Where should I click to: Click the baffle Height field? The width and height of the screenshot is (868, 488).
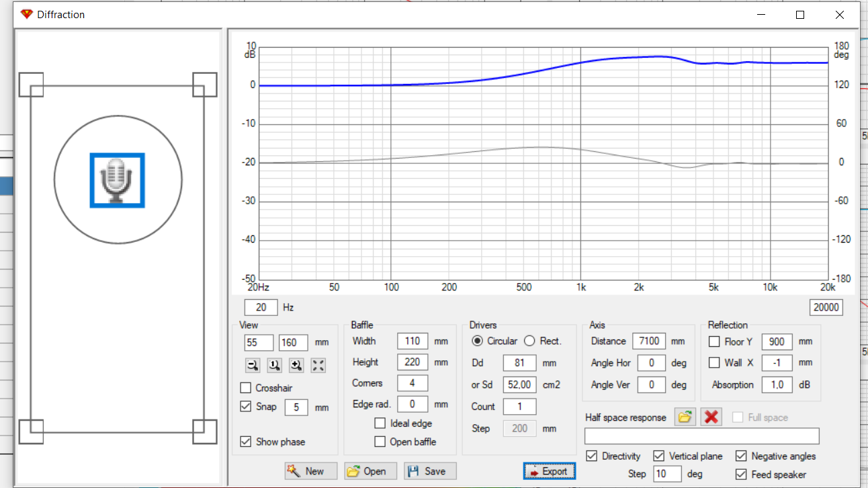(x=413, y=362)
